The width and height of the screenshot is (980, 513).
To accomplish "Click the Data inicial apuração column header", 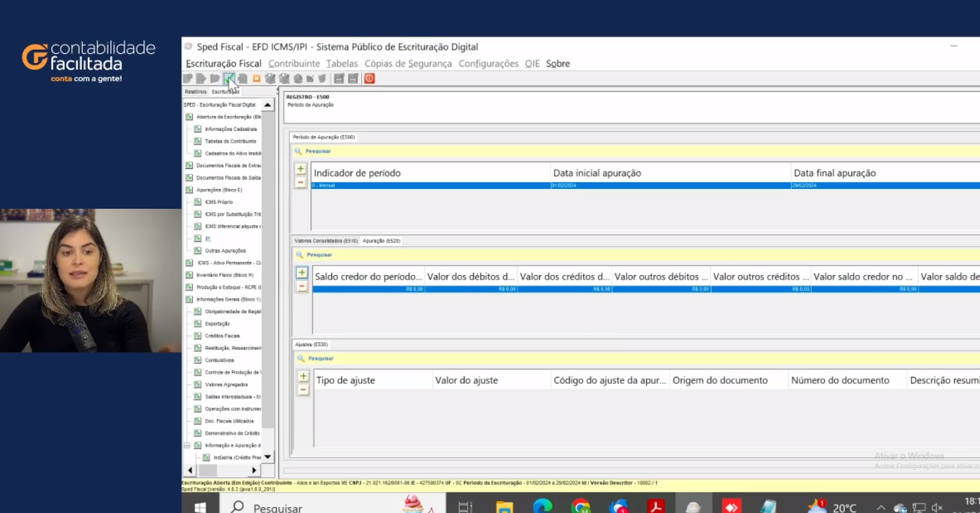I will (671, 173).
